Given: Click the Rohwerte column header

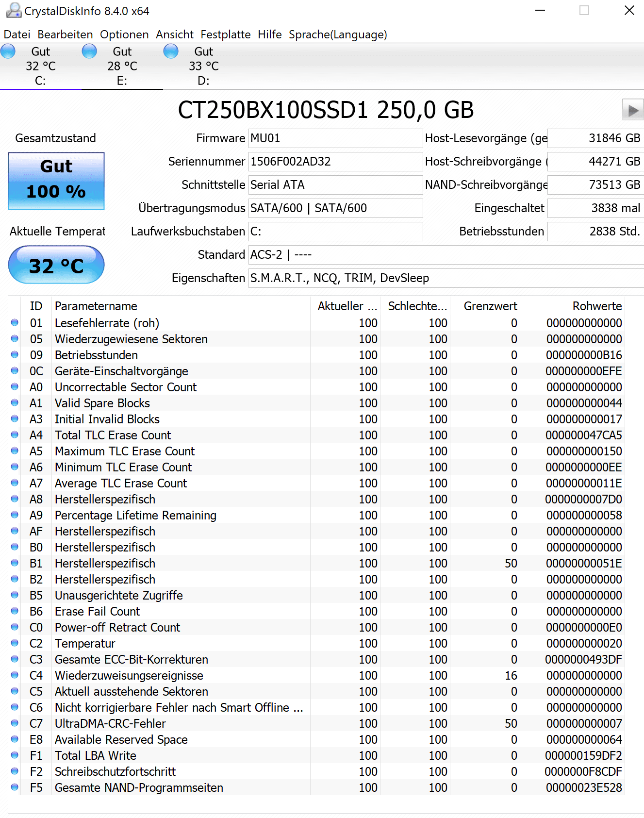Looking at the screenshot, I should pyautogui.click(x=572, y=306).
